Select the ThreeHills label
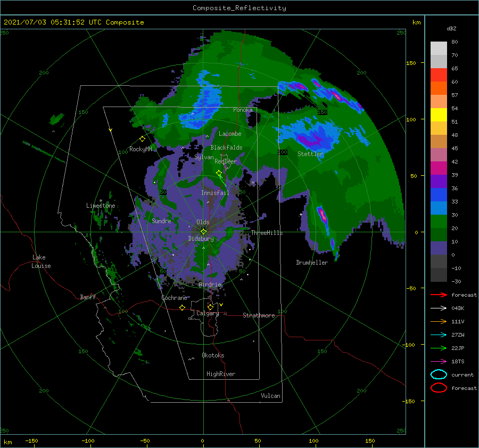The height and width of the screenshot is (448, 479). 267,233
